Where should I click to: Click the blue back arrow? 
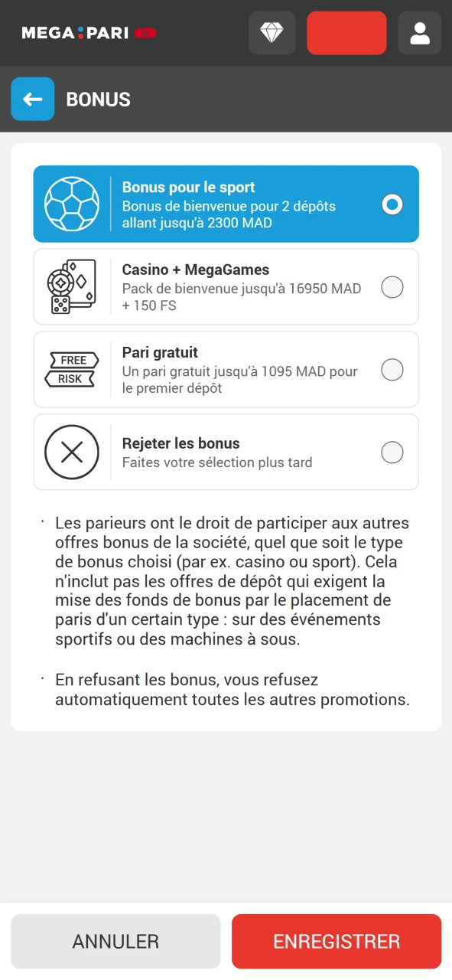[32, 99]
